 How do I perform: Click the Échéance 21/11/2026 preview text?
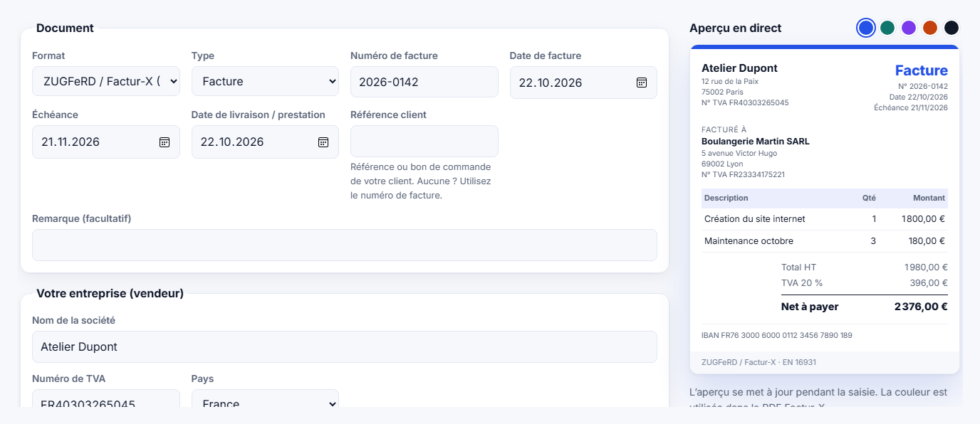tap(911, 107)
